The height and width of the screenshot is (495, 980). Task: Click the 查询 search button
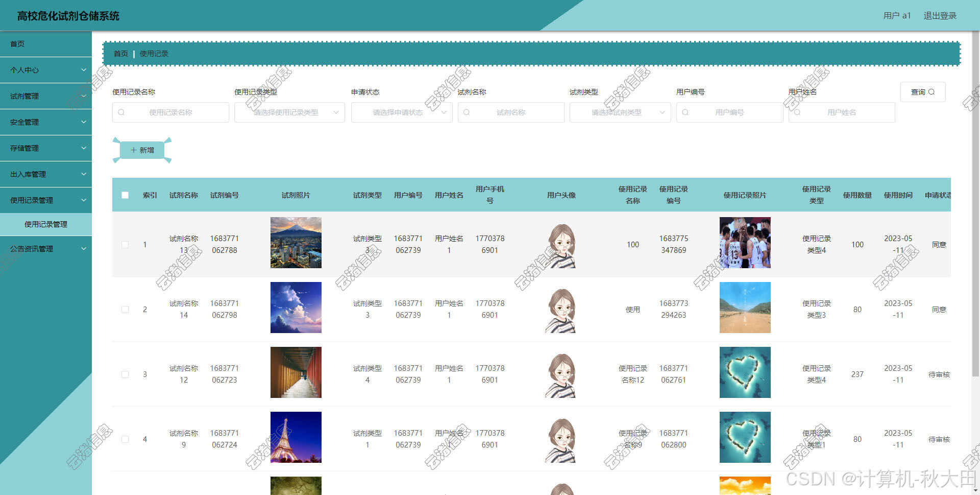coord(923,92)
